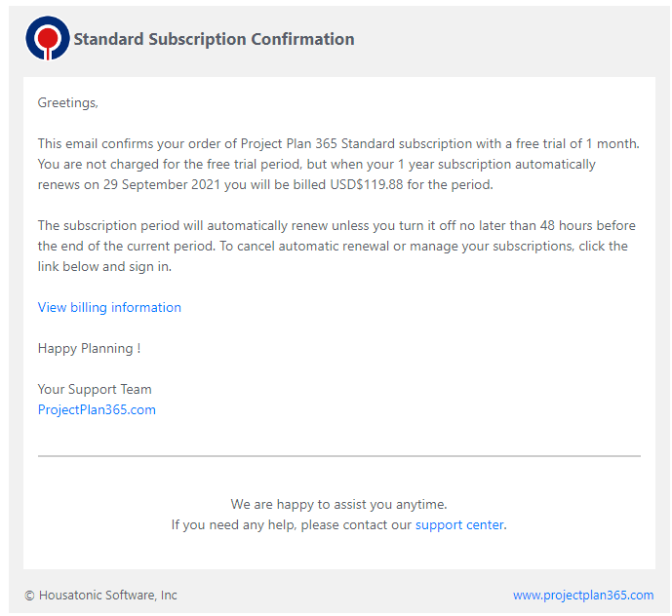Open the View billing information link
This screenshot has width=672, height=616.
109,308
